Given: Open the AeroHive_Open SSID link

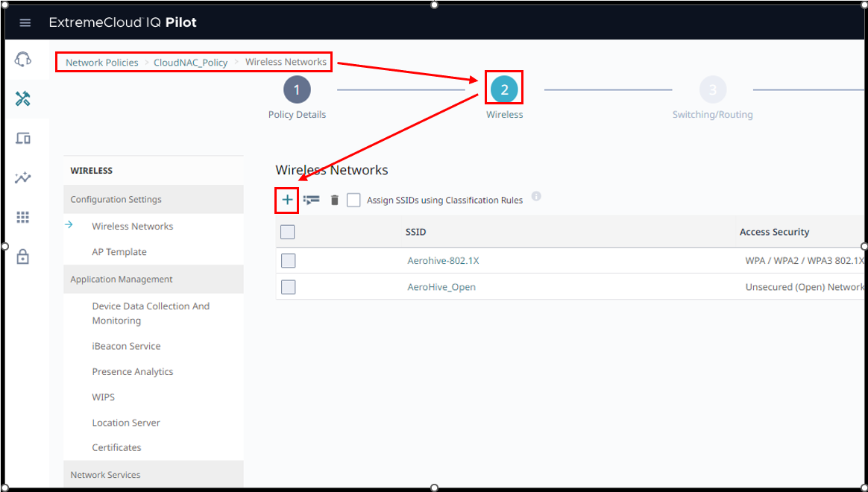Looking at the screenshot, I should [441, 287].
